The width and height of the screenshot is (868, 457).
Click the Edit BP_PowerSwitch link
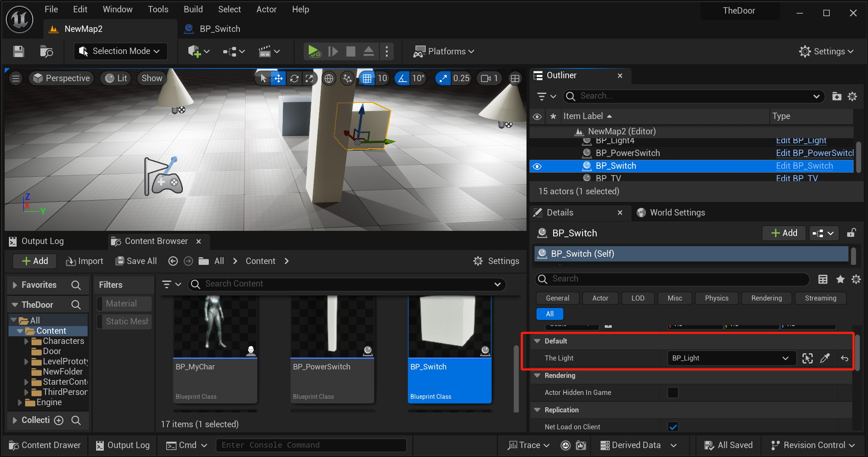814,153
